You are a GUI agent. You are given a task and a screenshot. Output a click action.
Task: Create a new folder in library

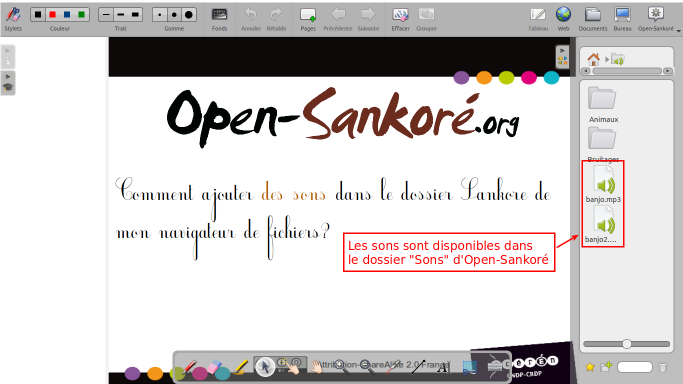click(606, 367)
